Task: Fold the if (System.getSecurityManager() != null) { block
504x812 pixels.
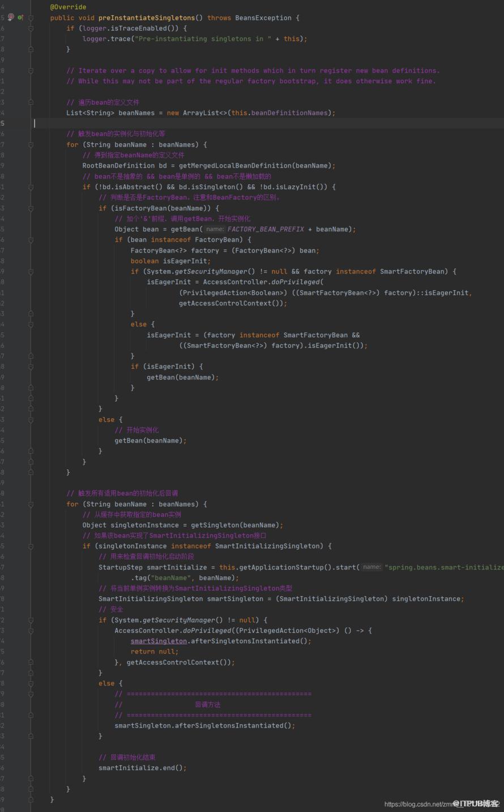Action: click(31, 620)
